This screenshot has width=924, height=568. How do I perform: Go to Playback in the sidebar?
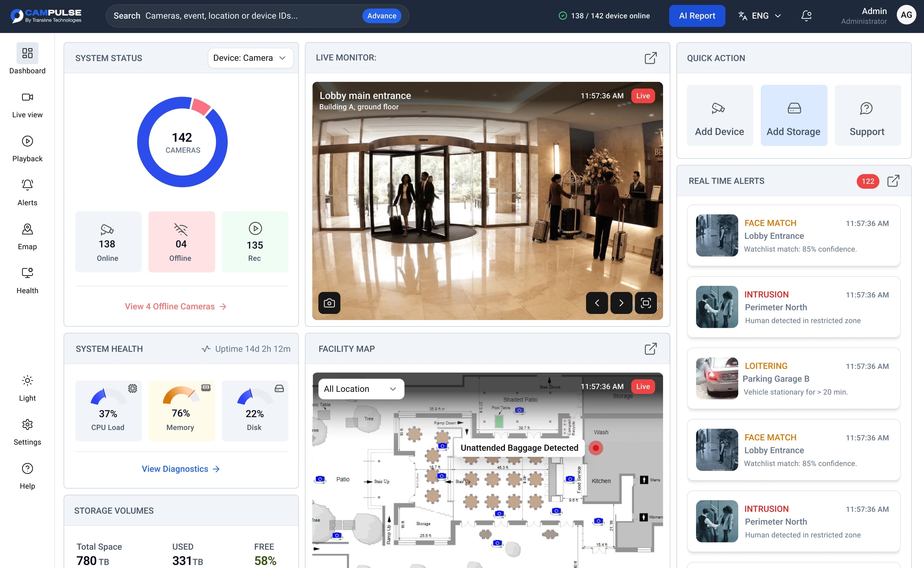[27, 149]
